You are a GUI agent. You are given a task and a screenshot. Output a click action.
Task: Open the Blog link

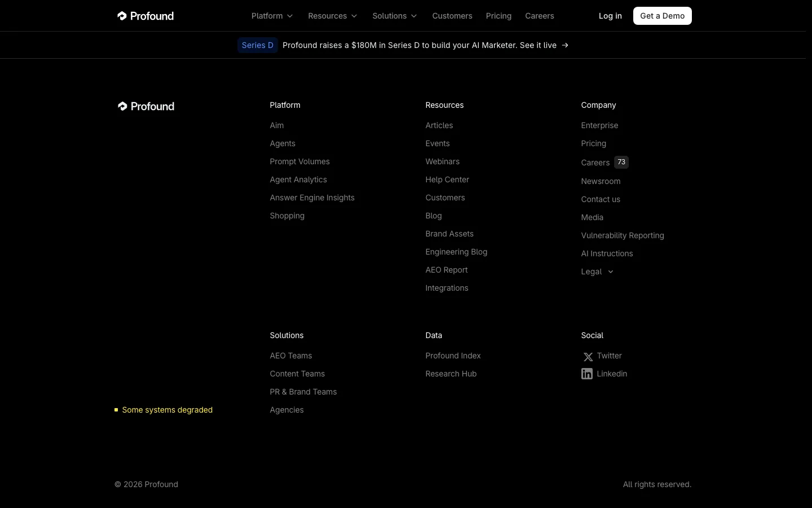point(434,216)
